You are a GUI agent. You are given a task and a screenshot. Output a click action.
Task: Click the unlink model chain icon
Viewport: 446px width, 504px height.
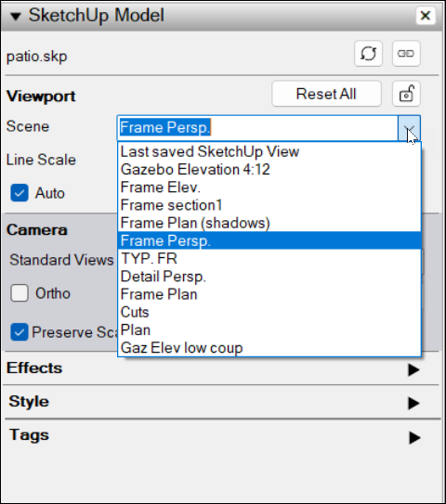tap(406, 53)
